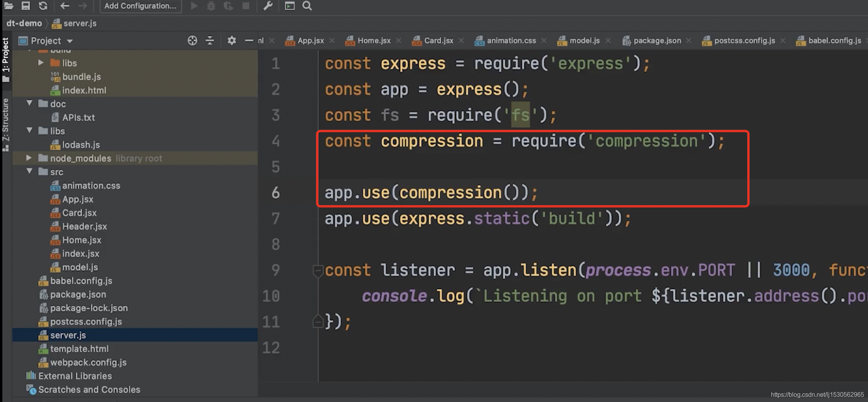Click the Synchronize refresh toolbar icon

point(43,6)
